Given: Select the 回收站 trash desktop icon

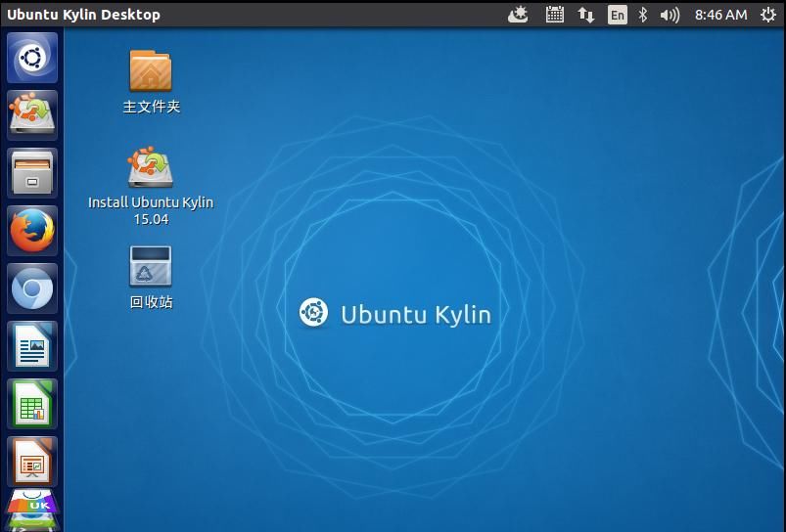Looking at the screenshot, I should [151, 267].
